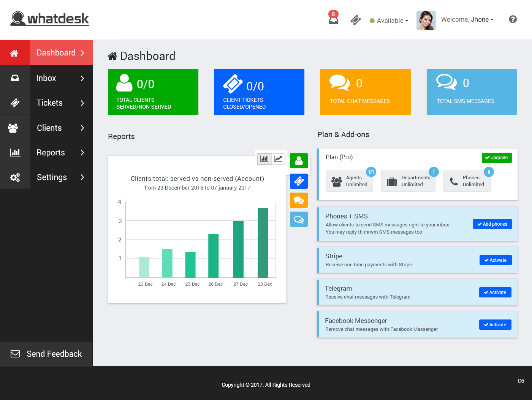This screenshot has height=400, width=532.
Task: Click the envelope icon beside Send Feedback
Action: click(15, 354)
